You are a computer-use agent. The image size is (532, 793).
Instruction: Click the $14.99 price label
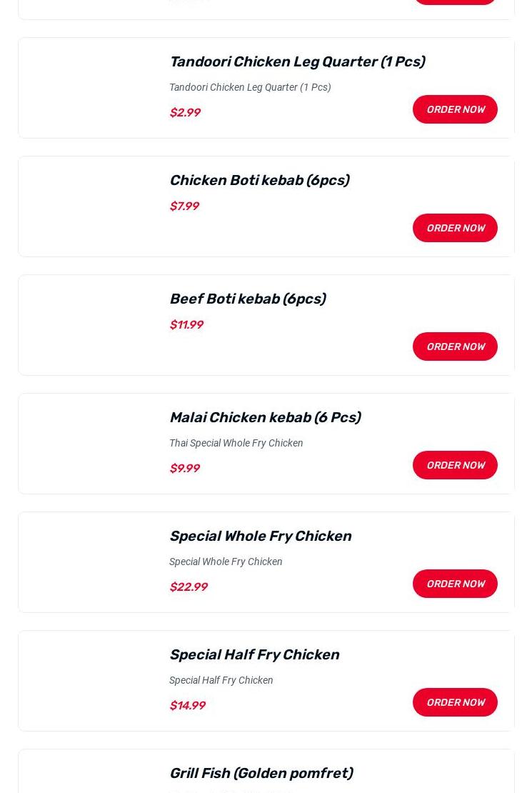coord(187,705)
